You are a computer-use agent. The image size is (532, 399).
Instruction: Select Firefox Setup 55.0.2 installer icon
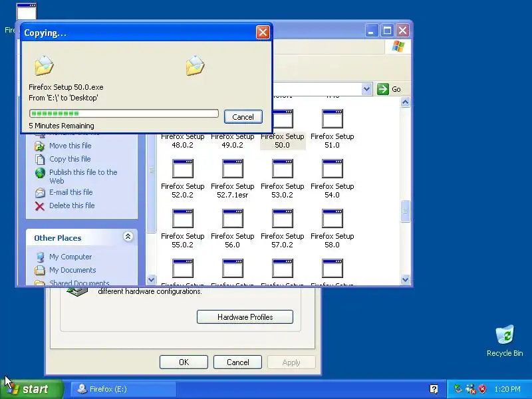click(x=182, y=219)
